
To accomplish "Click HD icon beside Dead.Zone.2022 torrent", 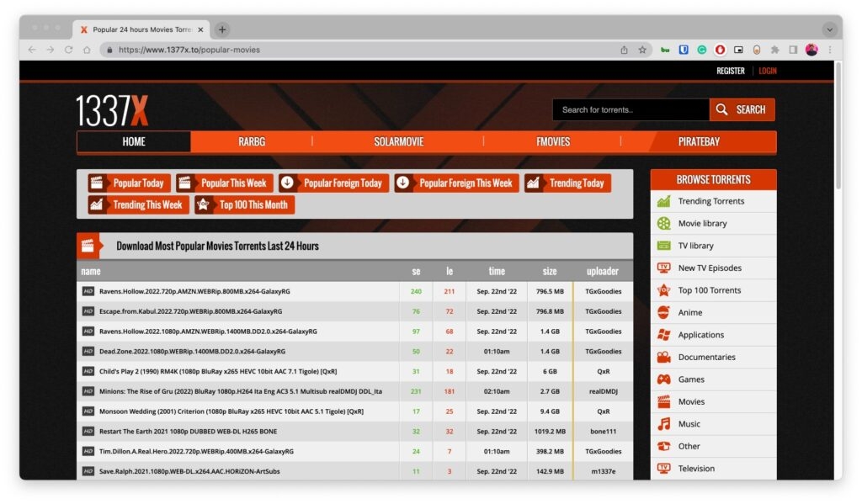I will pos(88,351).
